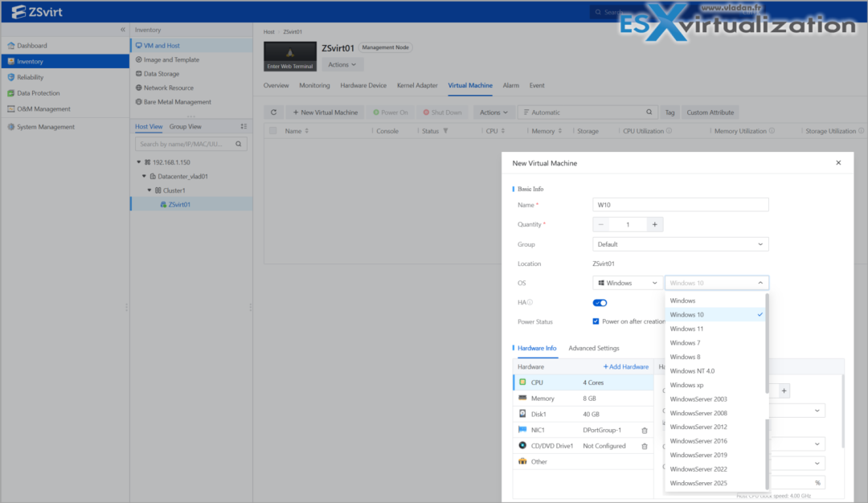Decrease Quantity with the minus button
This screenshot has height=503, width=868.
(x=600, y=225)
